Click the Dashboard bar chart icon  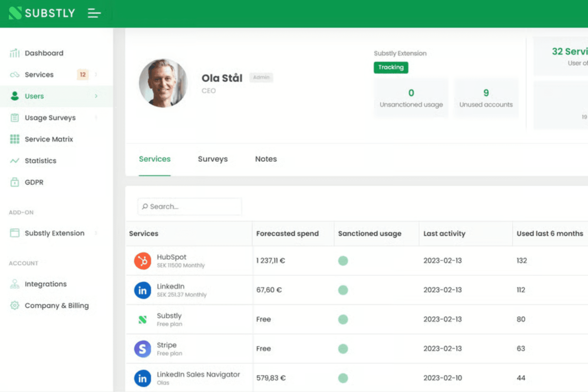coord(15,53)
